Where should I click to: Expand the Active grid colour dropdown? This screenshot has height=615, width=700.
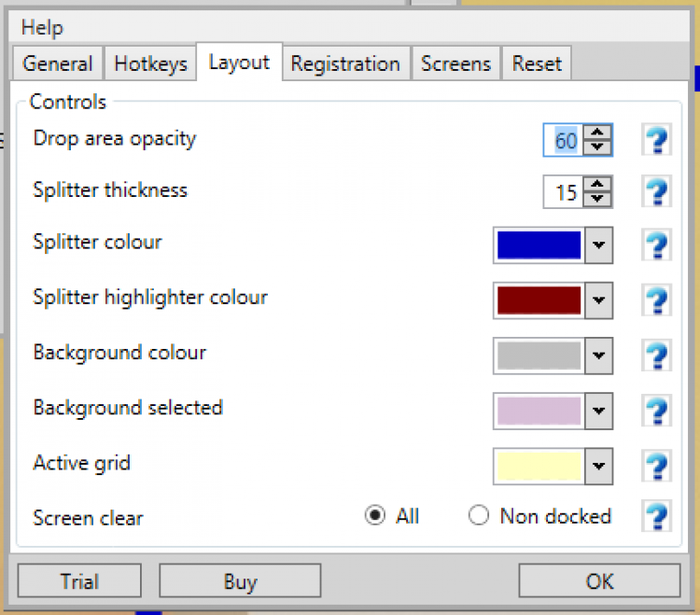pos(599,465)
